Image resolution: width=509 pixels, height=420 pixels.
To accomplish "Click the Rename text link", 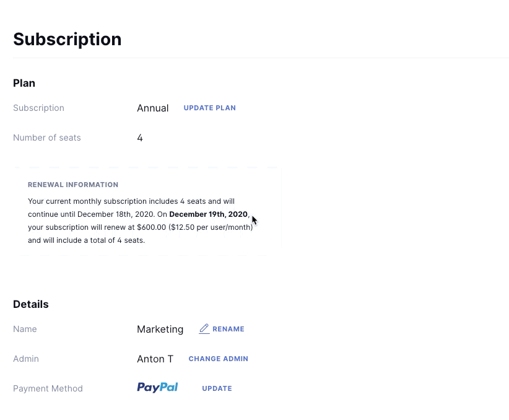I will pos(228,329).
